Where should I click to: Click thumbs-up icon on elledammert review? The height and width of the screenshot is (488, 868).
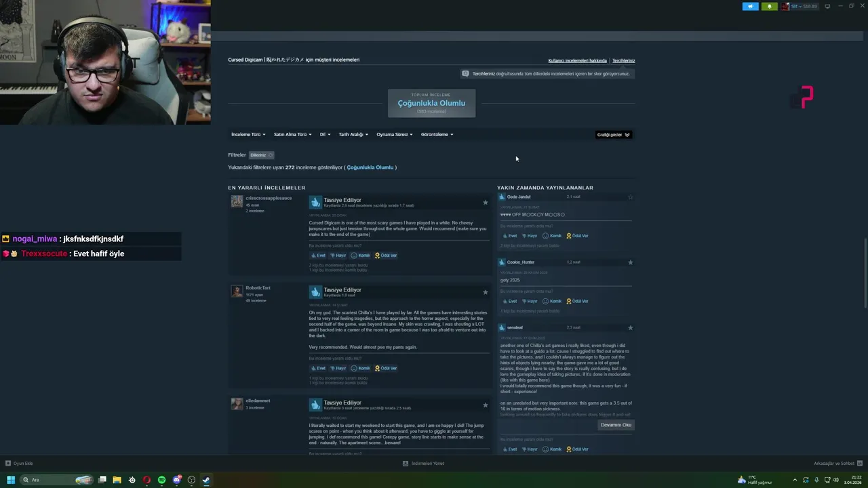(x=315, y=405)
